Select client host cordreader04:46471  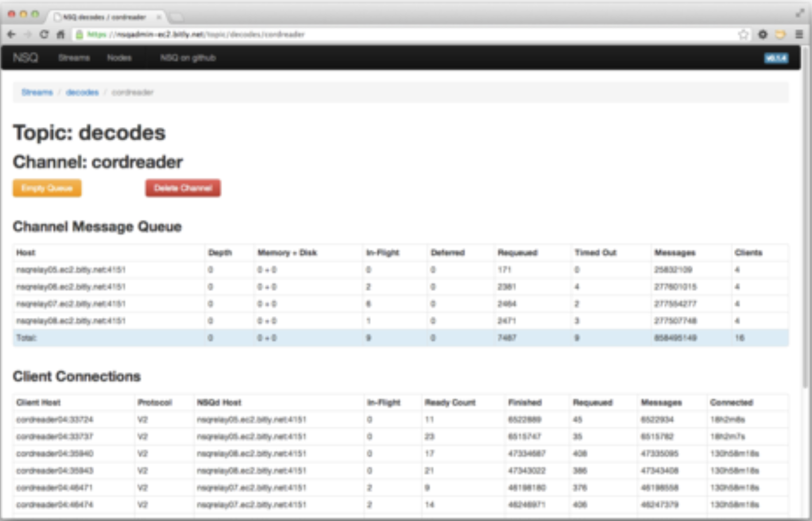point(55,488)
